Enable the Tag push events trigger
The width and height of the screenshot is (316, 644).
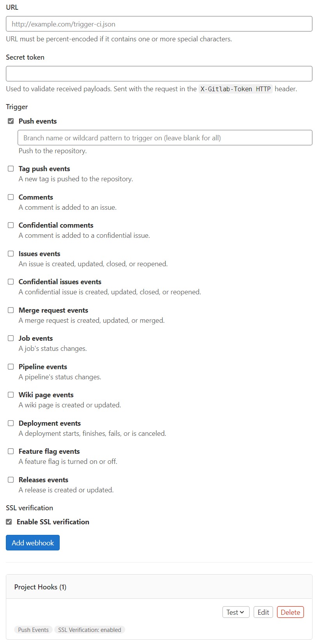point(11,168)
